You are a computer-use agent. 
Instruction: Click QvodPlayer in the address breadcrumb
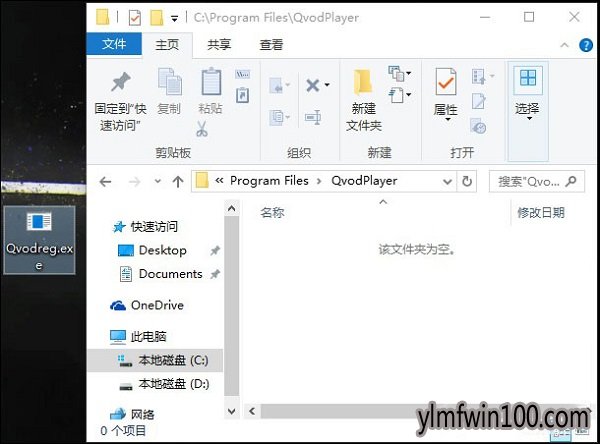pyautogui.click(x=364, y=181)
